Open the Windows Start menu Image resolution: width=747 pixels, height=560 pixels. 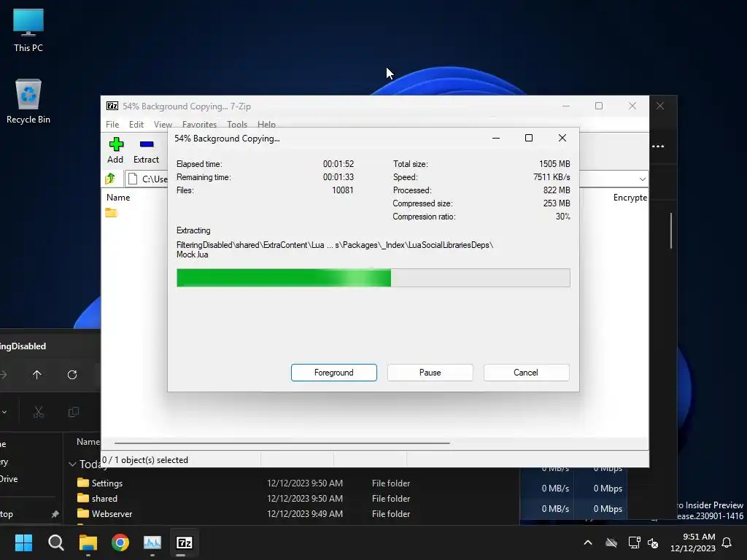(23, 542)
